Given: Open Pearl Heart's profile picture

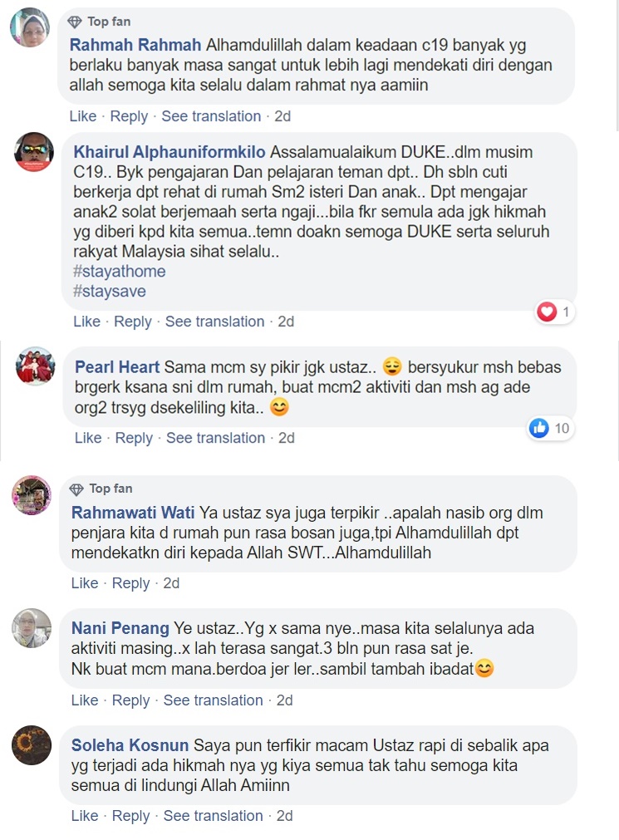Looking at the screenshot, I should (x=36, y=366).
